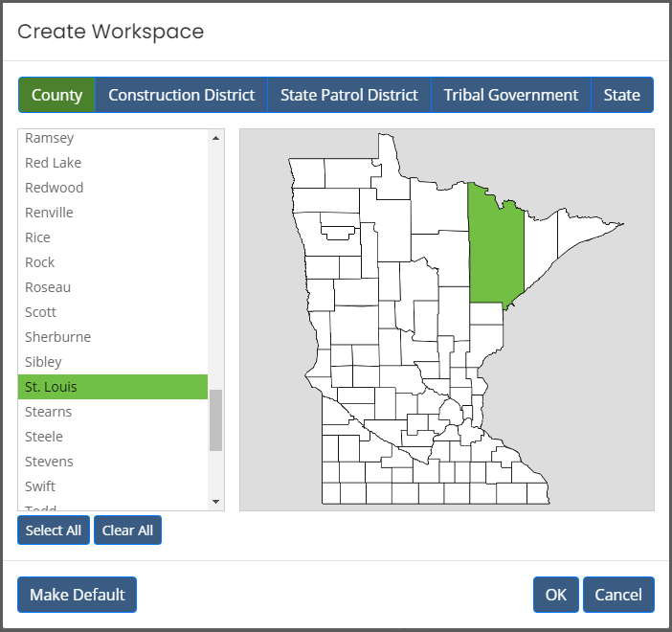Open the Tribal Government tab

click(x=510, y=96)
